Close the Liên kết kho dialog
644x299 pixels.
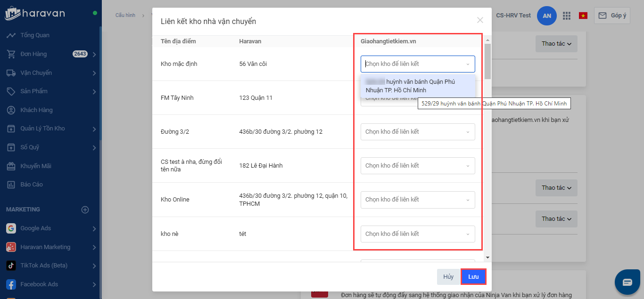click(x=480, y=20)
